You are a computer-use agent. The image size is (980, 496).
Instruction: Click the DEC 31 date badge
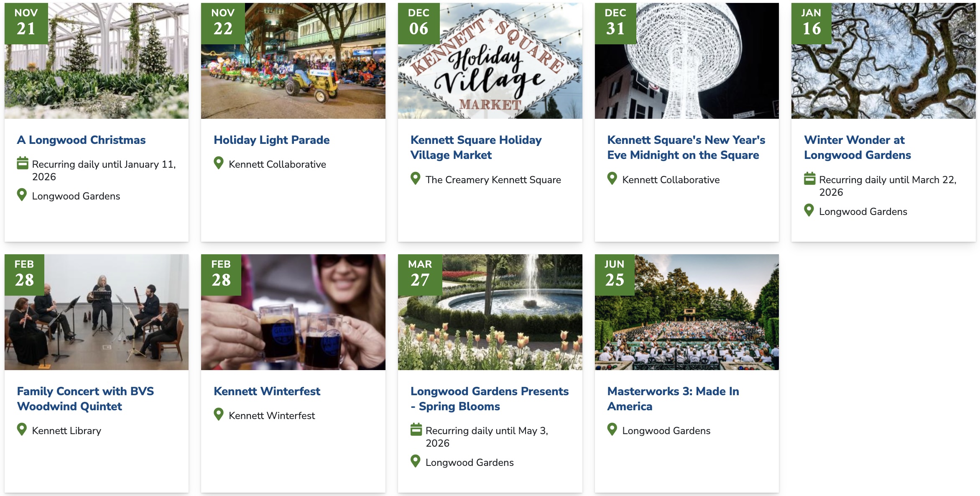615,23
